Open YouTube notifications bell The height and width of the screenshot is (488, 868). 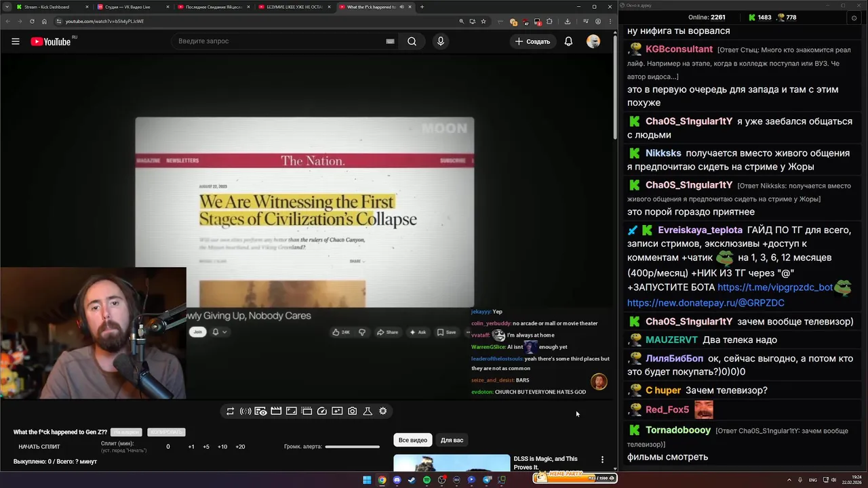click(568, 41)
